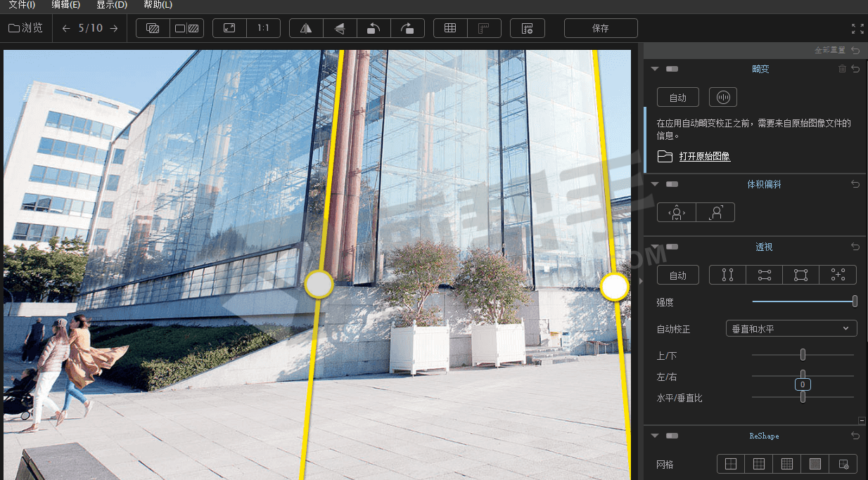Open 打开原始图像 link

(x=705, y=157)
